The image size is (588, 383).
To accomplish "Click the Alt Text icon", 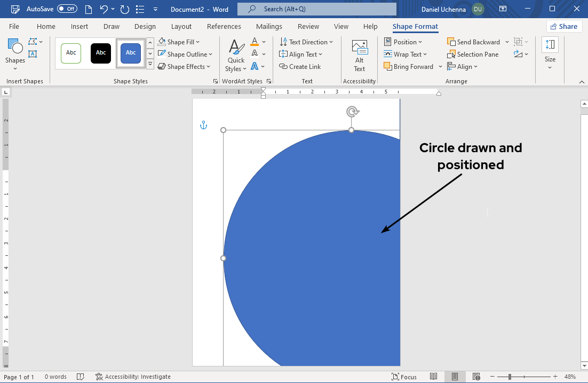I will tap(359, 55).
